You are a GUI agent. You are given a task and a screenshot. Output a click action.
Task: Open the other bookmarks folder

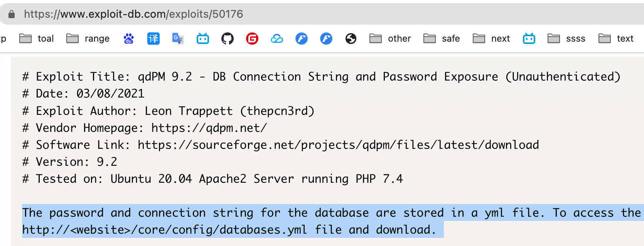click(x=390, y=39)
